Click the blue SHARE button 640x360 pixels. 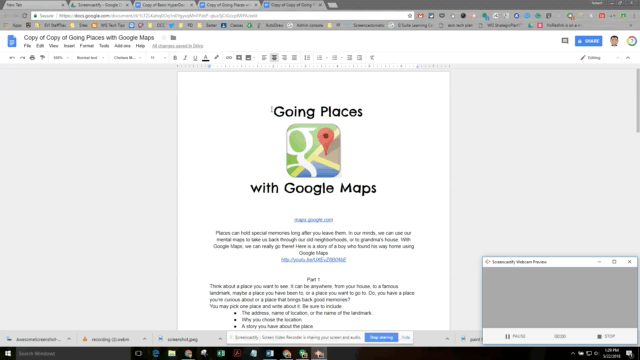pos(589,41)
